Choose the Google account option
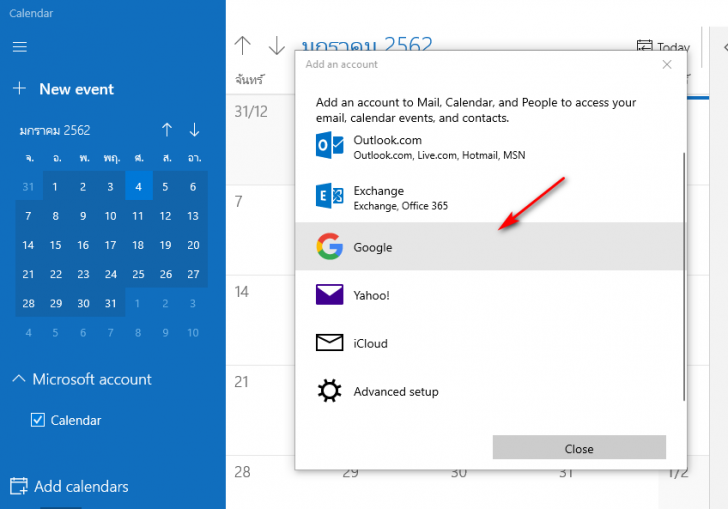728x509 pixels. pos(489,247)
